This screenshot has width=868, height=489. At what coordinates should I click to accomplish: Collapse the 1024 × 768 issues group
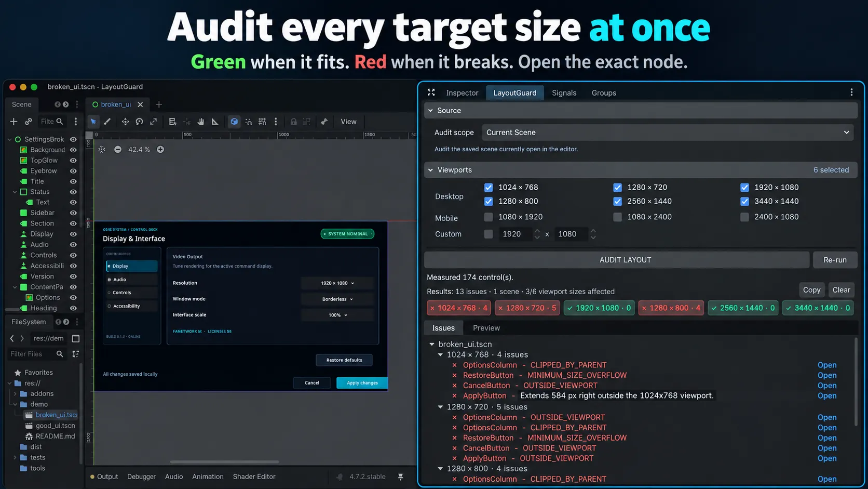pyautogui.click(x=440, y=354)
